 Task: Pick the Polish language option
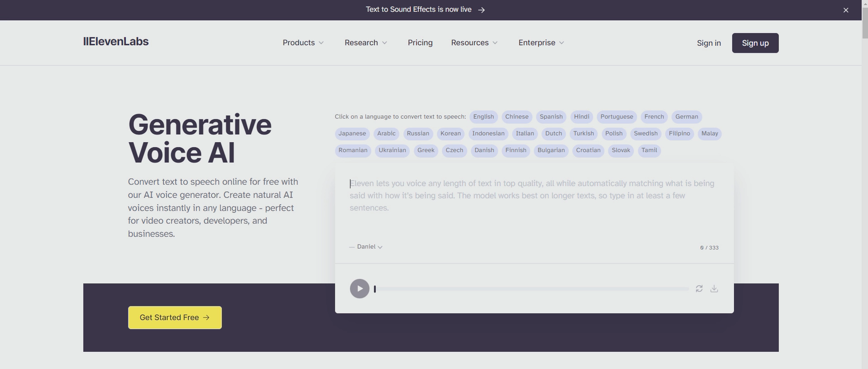point(614,133)
